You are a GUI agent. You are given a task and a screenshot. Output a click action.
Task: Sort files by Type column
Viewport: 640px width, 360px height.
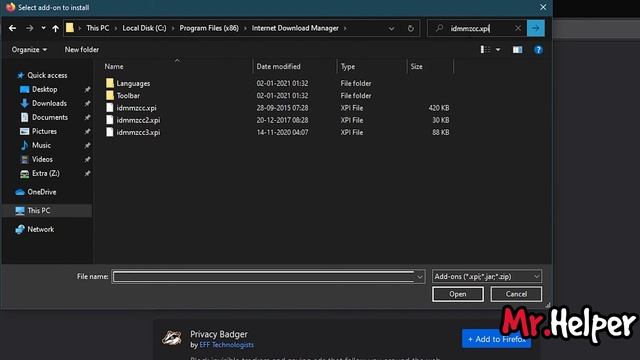tap(348, 67)
